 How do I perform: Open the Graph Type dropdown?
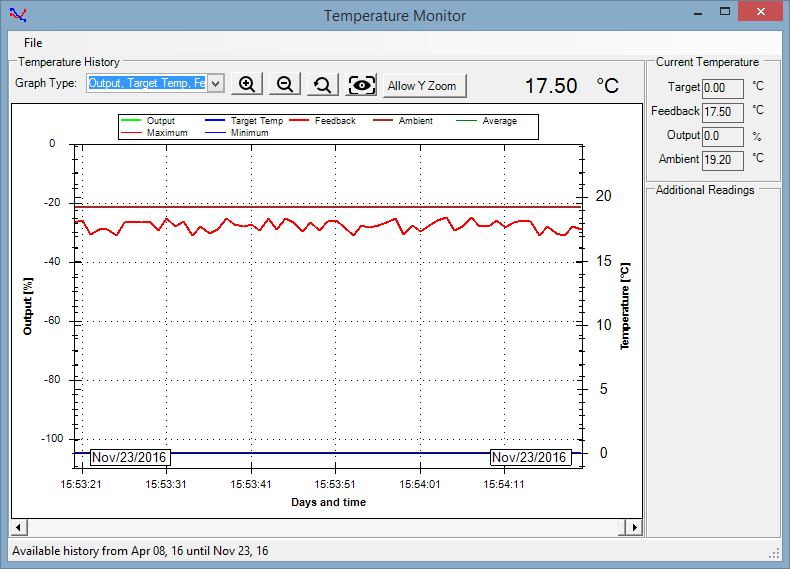(216, 83)
